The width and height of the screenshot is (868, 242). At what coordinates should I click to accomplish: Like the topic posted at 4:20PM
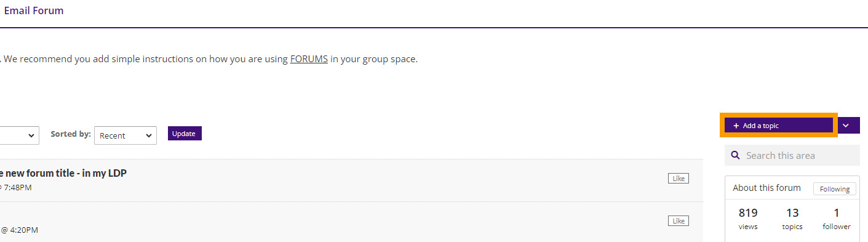coord(679,220)
